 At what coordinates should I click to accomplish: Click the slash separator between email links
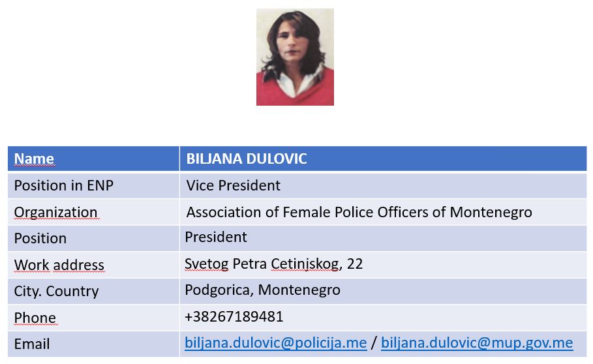pyautogui.click(x=374, y=343)
